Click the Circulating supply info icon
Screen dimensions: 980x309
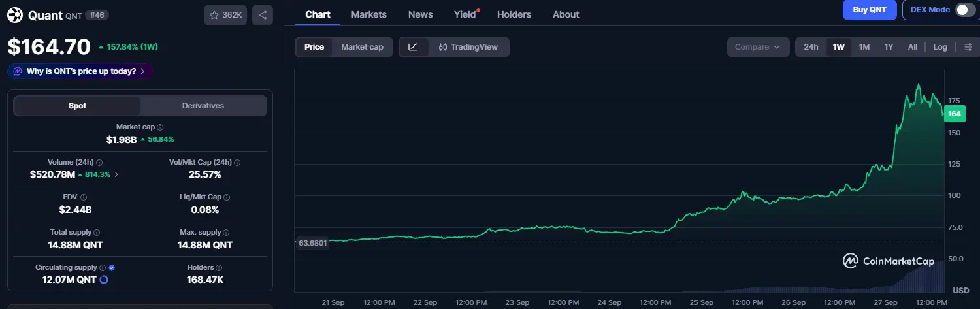point(103,267)
